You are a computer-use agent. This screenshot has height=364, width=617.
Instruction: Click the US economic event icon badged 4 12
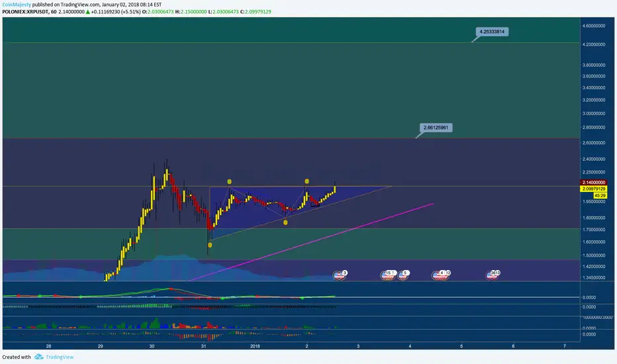click(x=440, y=275)
